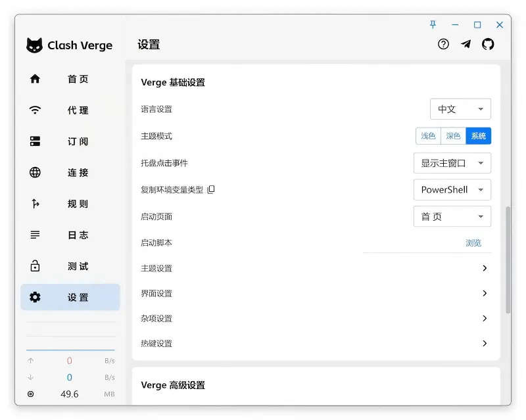Click the Verge 高级设置 heading
Screen dimensions: 526x420
click(173, 385)
